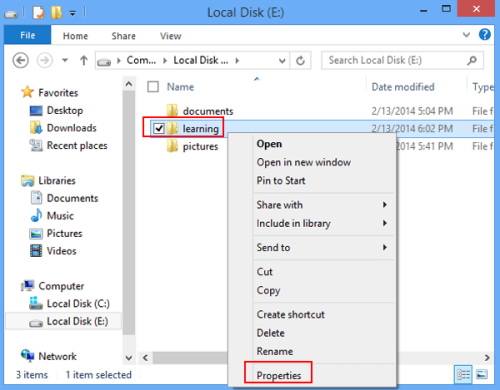Select the pictures folder icon

[172, 146]
